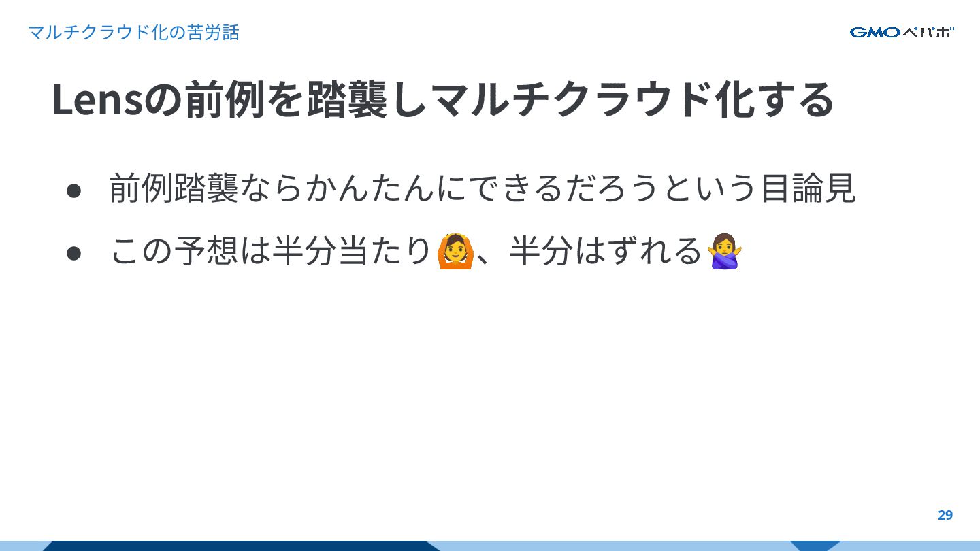Click the 半分はずれる text
Image resolution: width=980 pixels, height=551 pixels.
606,251
